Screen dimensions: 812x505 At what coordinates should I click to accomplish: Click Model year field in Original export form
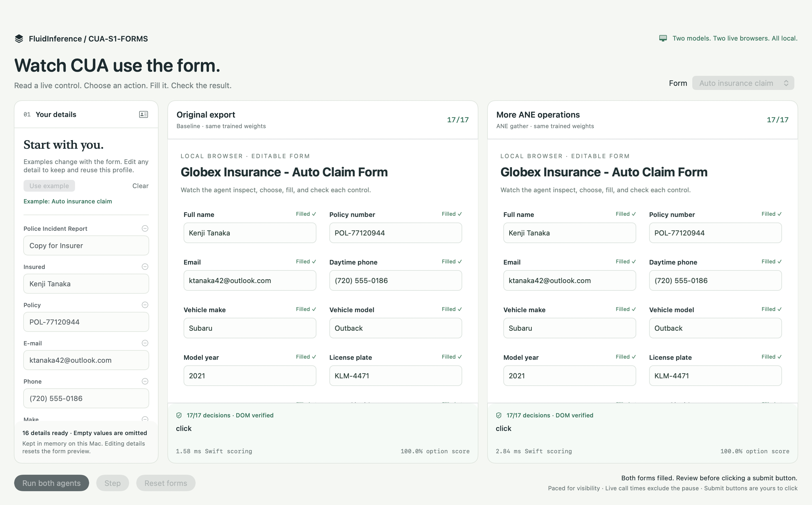coord(250,376)
